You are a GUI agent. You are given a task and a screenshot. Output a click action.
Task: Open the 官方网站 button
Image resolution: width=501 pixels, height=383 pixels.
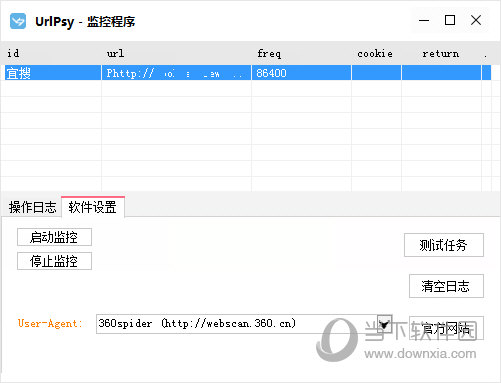[446, 328]
